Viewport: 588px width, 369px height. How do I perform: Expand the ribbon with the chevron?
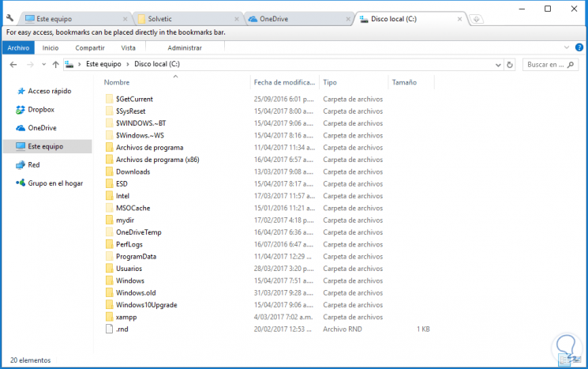click(566, 47)
